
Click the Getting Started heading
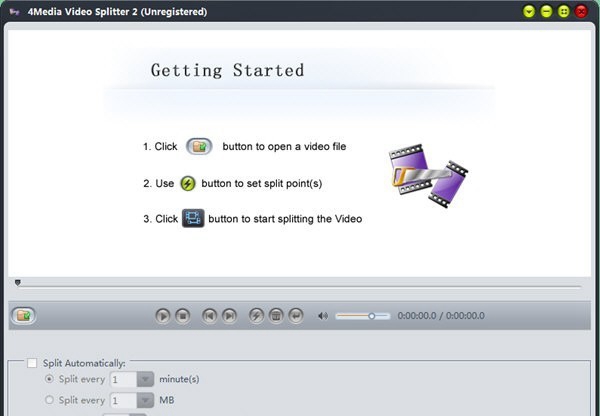(228, 70)
